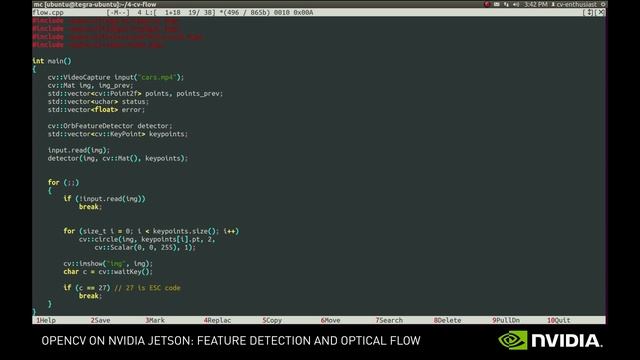Click the red notification icon in top panel
The width and height of the screenshot is (640, 360).
tap(487, 4)
